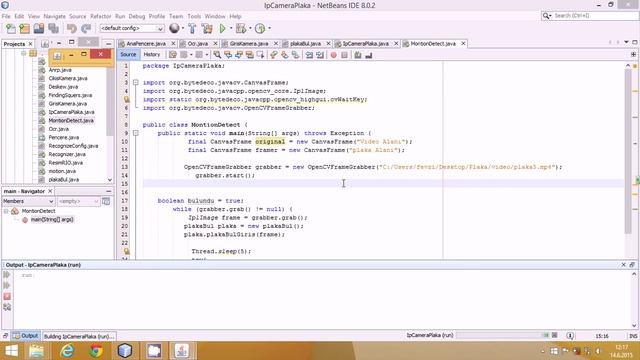Click the Find Previous Occurrence icon
The width and height of the screenshot is (640, 360).
(228, 55)
